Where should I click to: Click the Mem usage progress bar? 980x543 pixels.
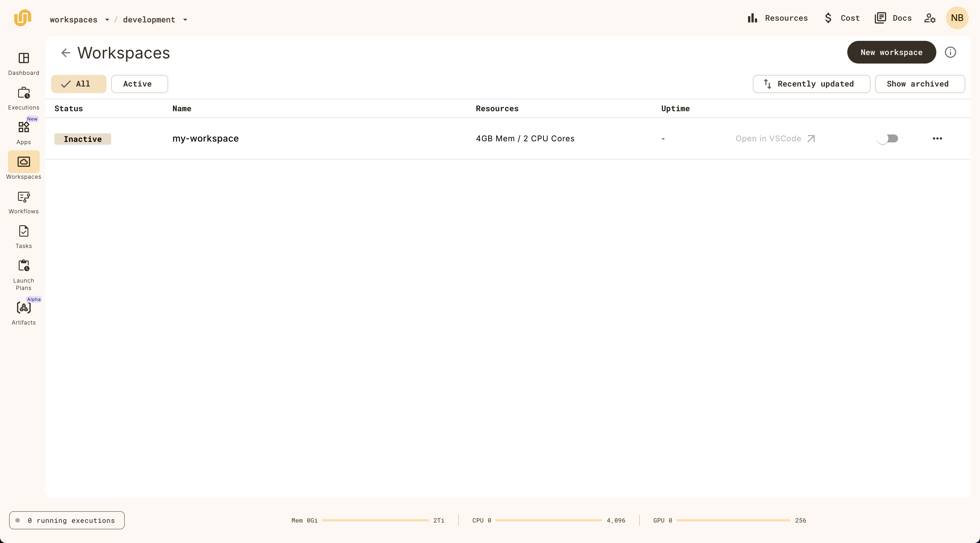pos(375,520)
